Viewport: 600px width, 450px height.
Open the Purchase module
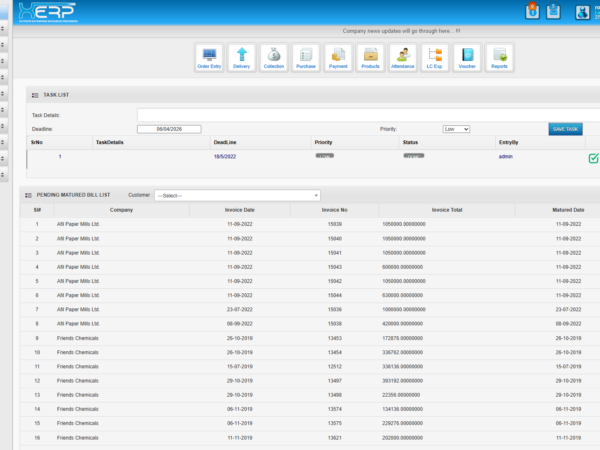306,58
